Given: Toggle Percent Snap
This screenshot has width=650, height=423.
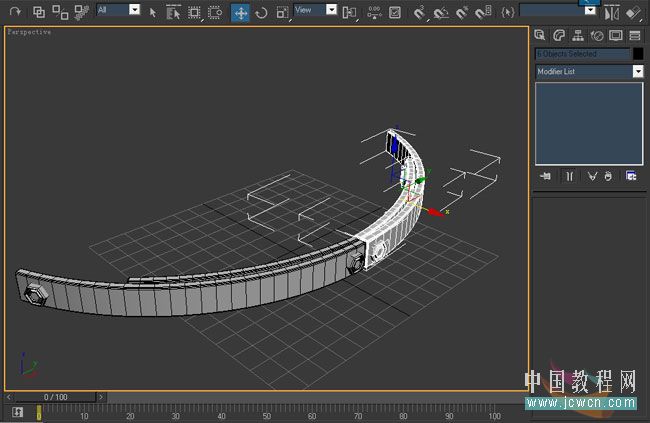Looking at the screenshot, I should pyautogui.click(x=462, y=12).
